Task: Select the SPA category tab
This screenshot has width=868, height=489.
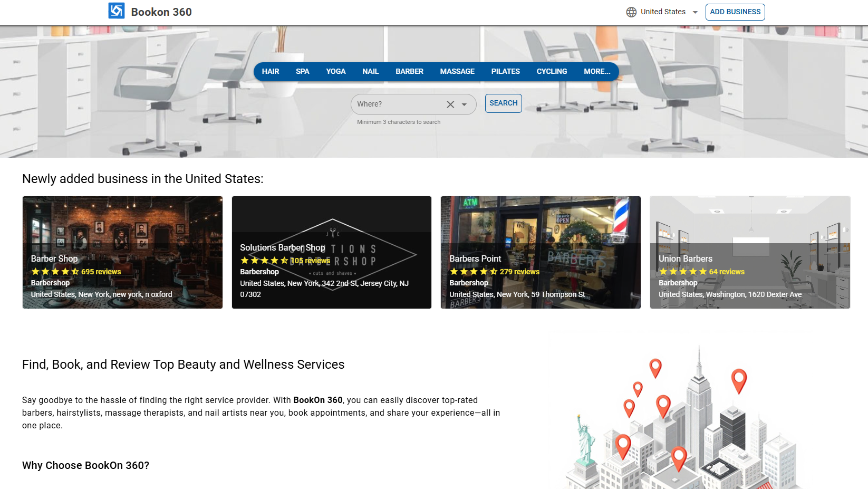Action: coord(302,72)
